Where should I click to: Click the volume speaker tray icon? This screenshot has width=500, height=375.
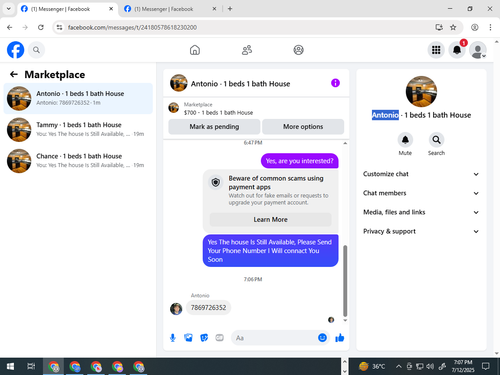(430, 367)
